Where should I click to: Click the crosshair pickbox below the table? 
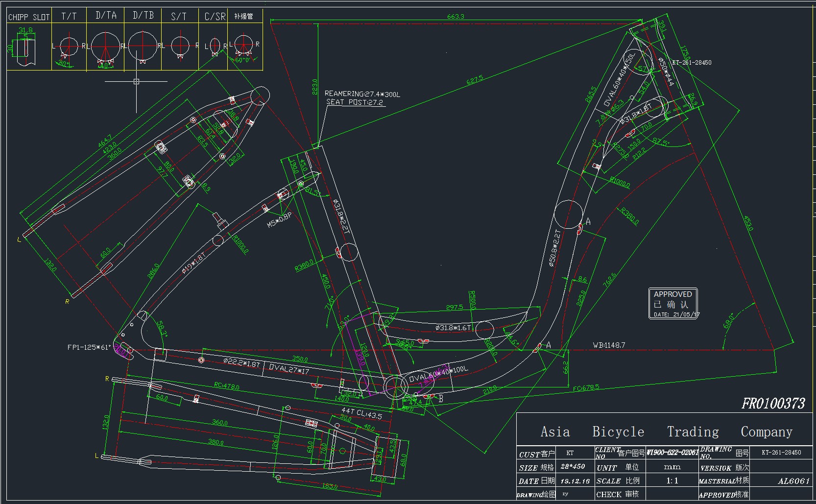click(x=137, y=81)
